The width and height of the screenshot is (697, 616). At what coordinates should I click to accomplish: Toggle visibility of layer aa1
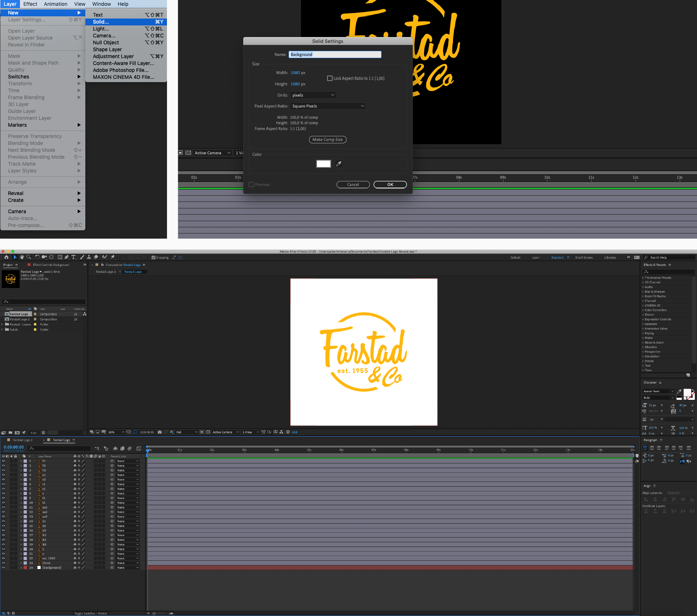3,507
